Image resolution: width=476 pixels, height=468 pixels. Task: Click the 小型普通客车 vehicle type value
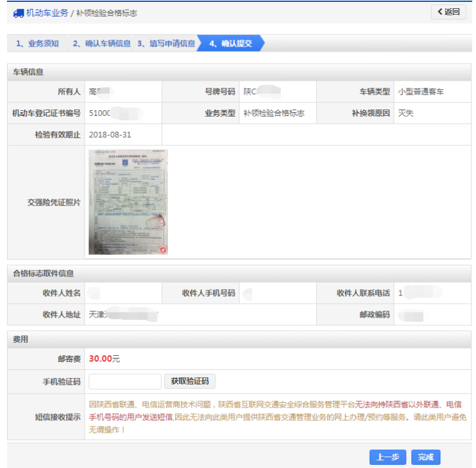pyautogui.click(x=421, y=92)
